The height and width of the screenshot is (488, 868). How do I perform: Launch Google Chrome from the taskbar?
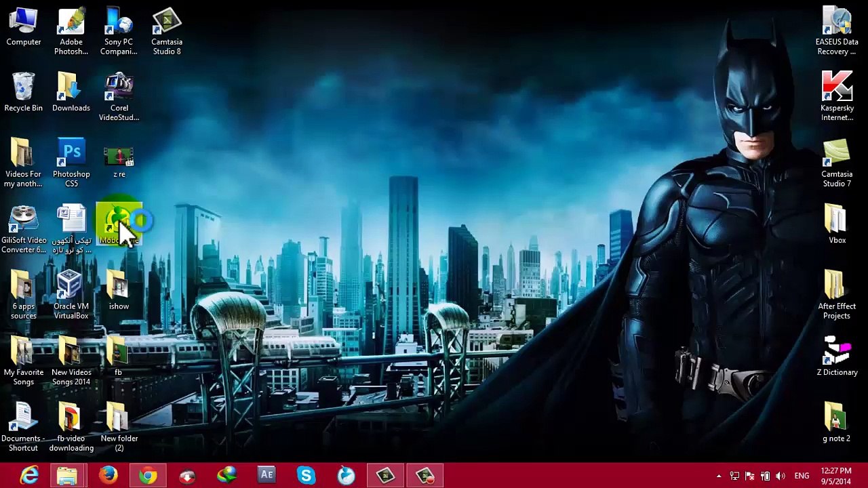[x=148, y=476]
